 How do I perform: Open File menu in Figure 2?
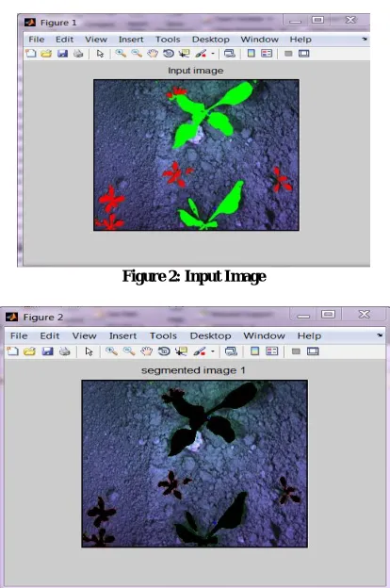tap(19, 335)
